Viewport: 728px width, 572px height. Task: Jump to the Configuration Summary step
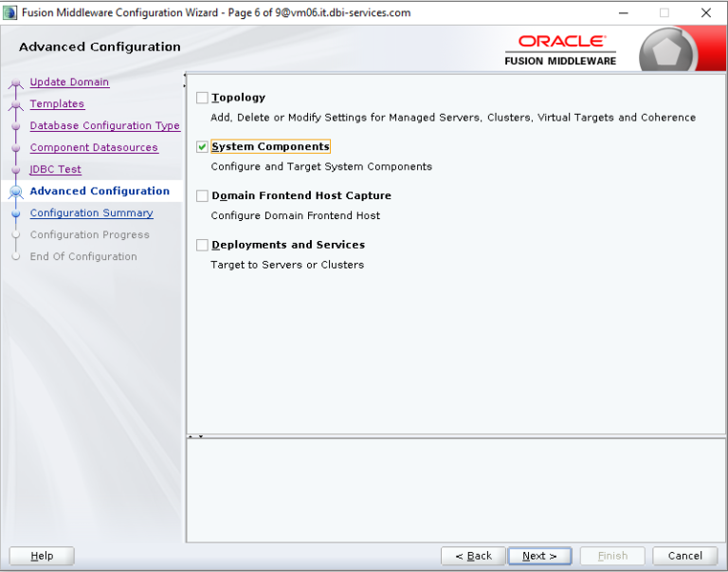[91, 213]
